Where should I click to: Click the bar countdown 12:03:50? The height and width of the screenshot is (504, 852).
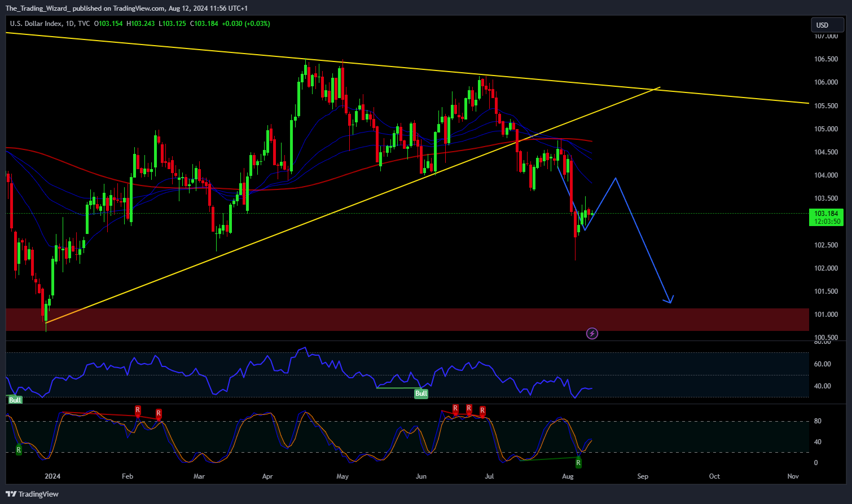pyautogui.click(x=826, y=222)
